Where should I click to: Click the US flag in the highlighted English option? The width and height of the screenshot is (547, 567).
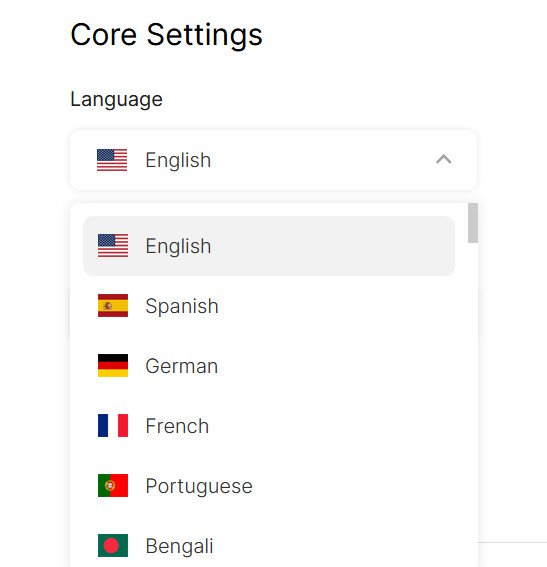113,246
